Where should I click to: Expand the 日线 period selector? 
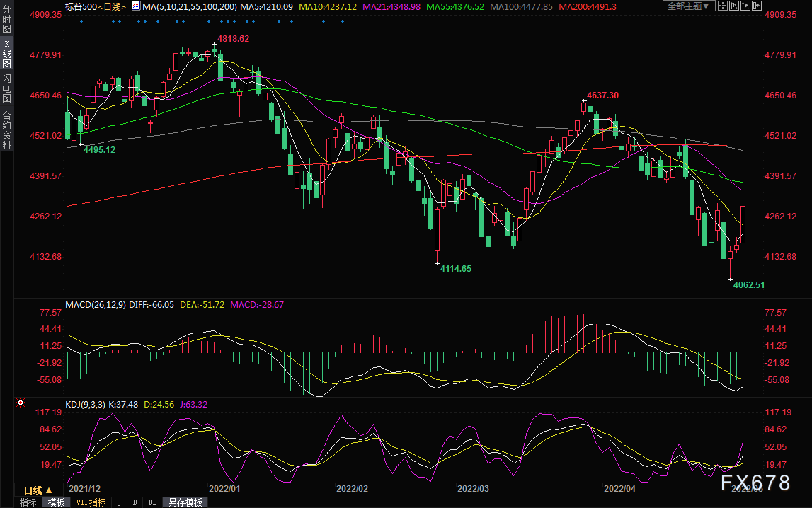38,490
